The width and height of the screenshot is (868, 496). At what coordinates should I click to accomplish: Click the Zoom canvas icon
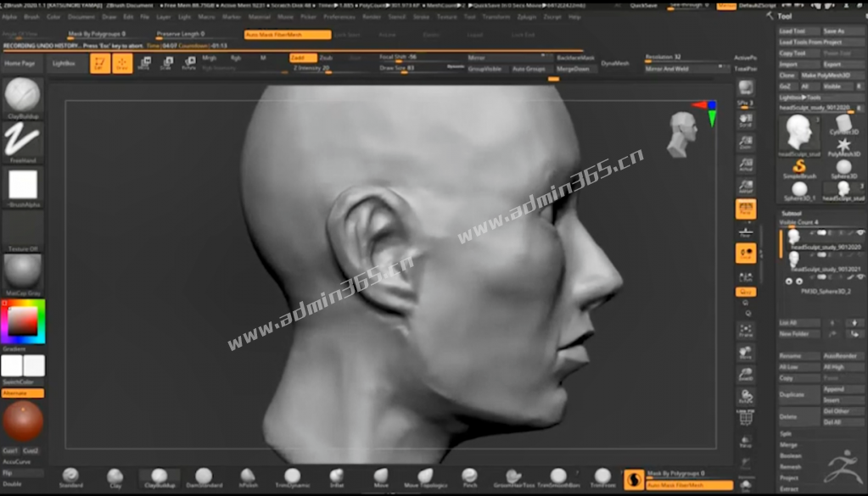click(x=746, y=142)
